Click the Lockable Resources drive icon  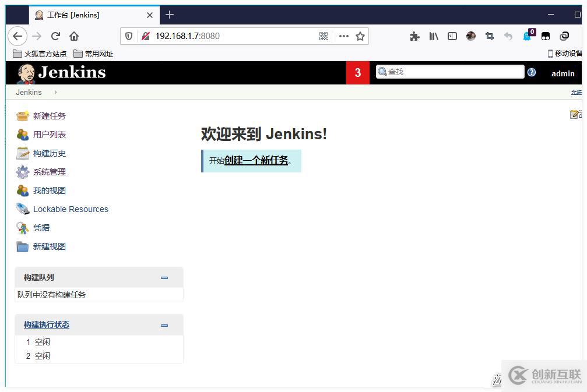tap(23, 209)
